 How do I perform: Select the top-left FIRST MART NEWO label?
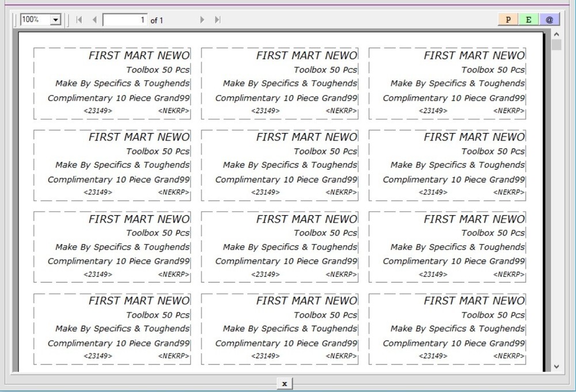coord(138,55)
